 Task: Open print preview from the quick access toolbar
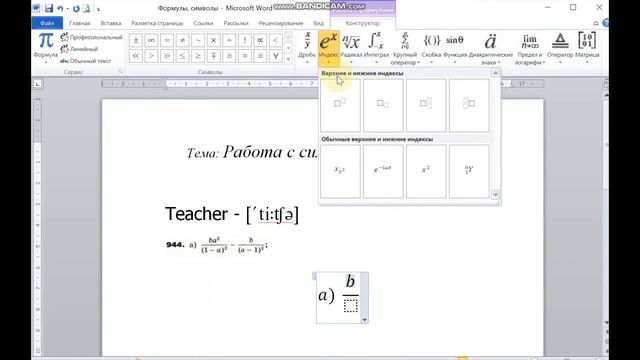point(86,8)
